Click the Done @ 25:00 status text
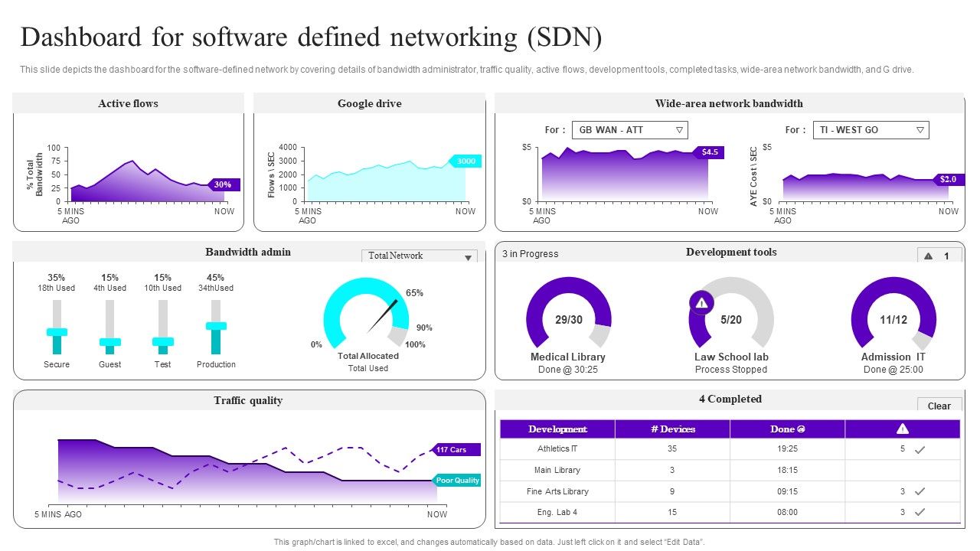 coord(893,370)
